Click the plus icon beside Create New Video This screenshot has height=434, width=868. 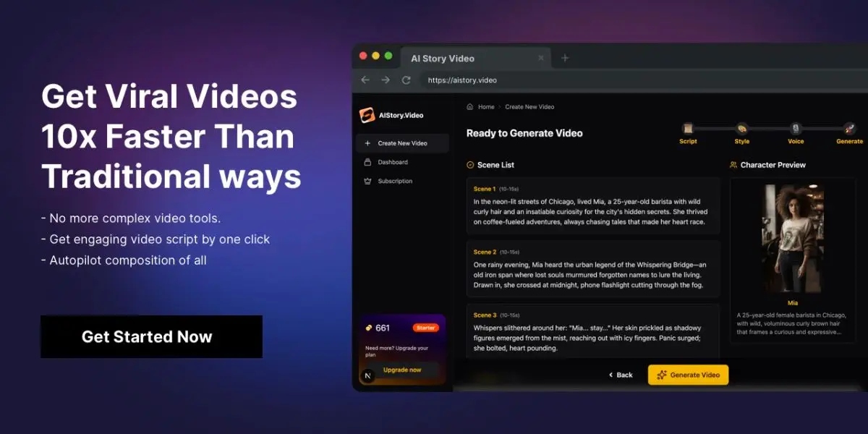pos(367,143)
